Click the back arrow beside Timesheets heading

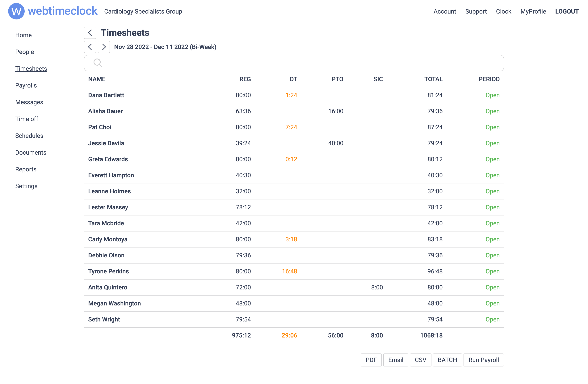[90, 33]
